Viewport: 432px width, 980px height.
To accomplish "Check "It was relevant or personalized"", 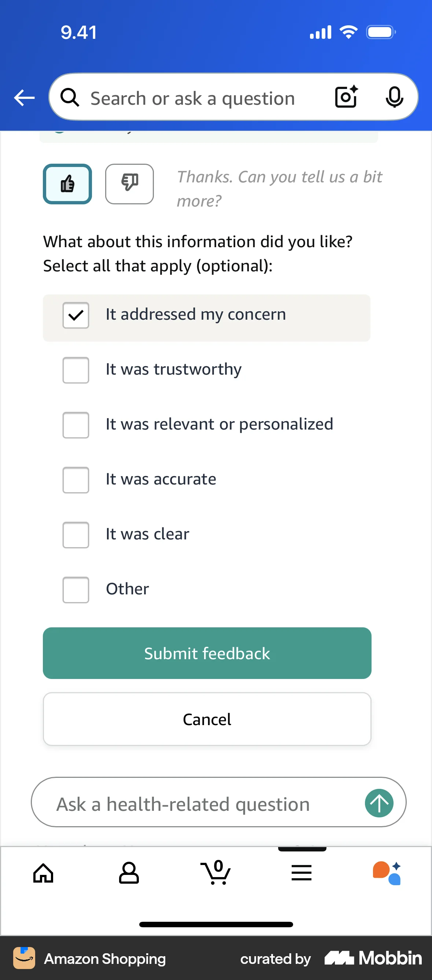I will point(76,425).
